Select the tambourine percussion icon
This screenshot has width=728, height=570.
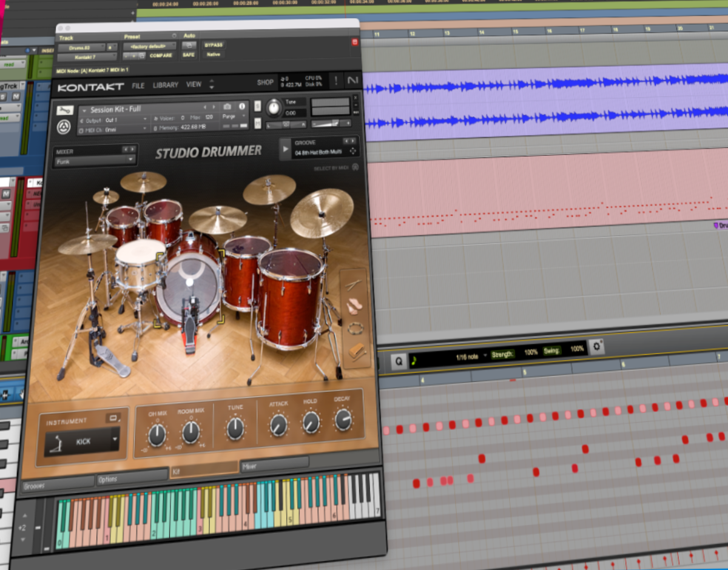[x=355, y=328]
